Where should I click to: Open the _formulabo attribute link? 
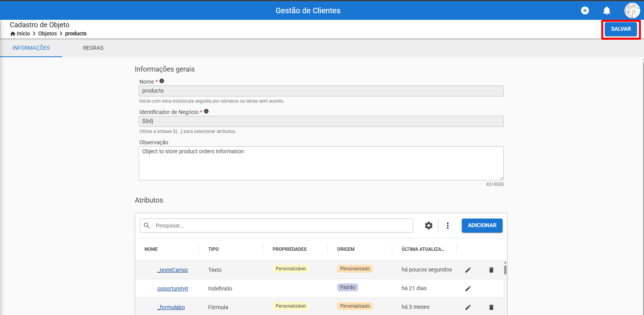point(171,307)
